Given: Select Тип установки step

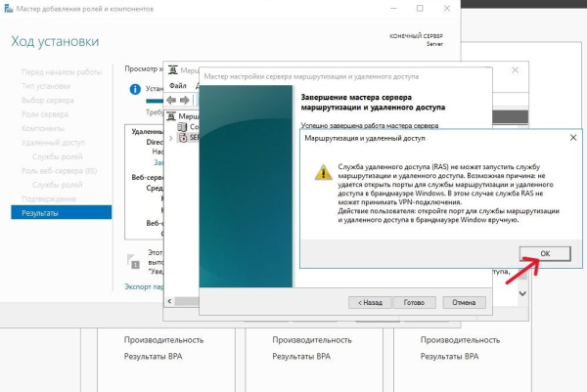Looking at the screenshot, I should [46, 86].
